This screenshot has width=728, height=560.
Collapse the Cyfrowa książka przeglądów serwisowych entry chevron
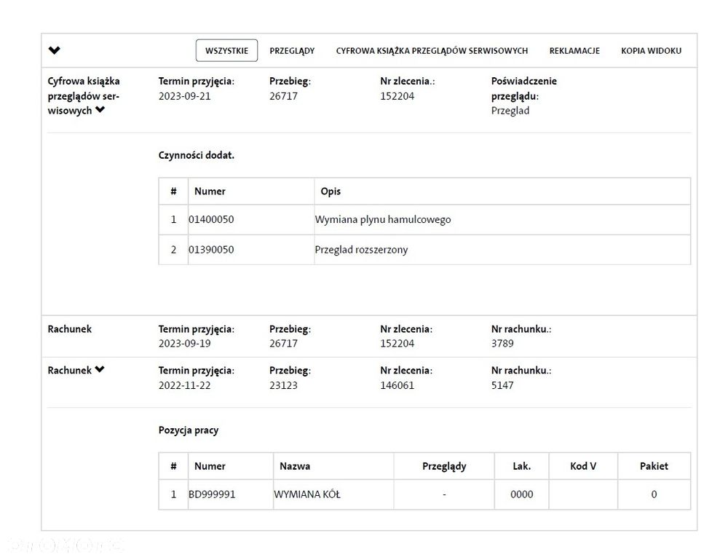(x=100, y=111)
